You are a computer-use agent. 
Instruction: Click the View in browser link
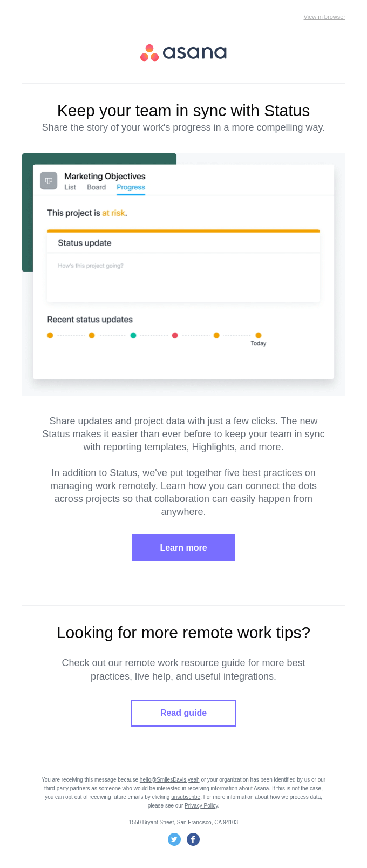pos(324,17)
